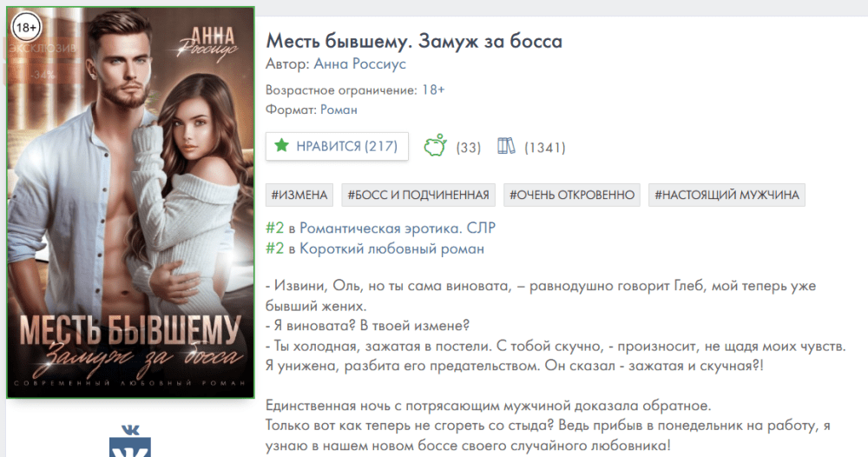The image size is (868, 457).
Task: Click the rewards count (33)
Action: tap(469, 148)
